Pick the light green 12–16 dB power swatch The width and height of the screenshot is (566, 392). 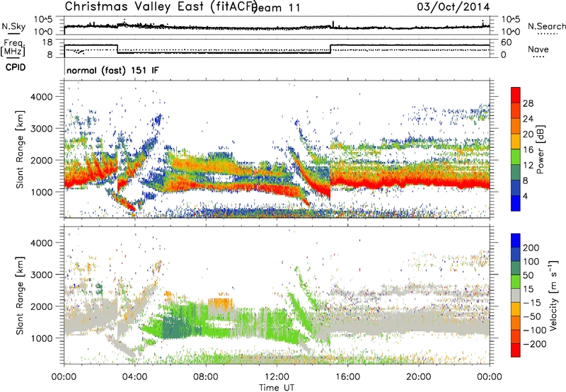pos(516,157)
